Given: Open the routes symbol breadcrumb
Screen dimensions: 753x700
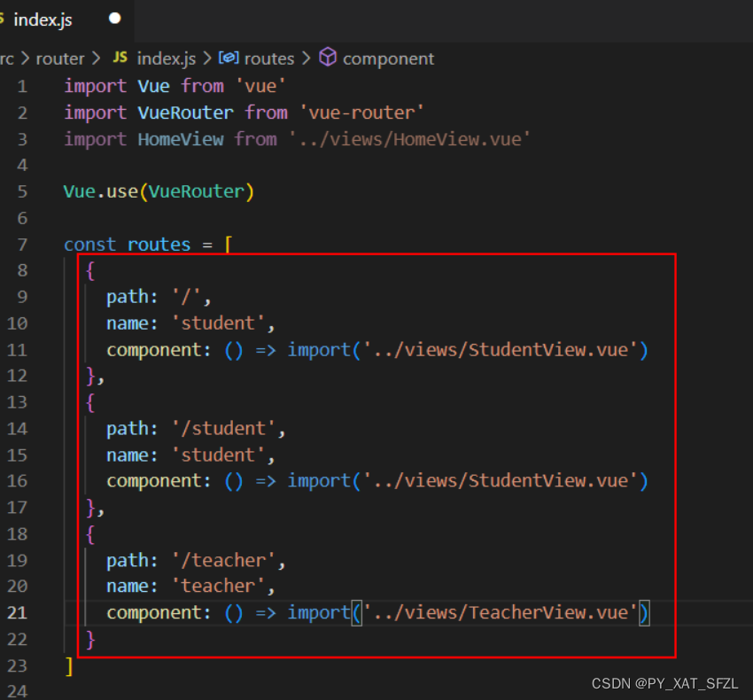Looking at the screenshot, I should 269,58.
